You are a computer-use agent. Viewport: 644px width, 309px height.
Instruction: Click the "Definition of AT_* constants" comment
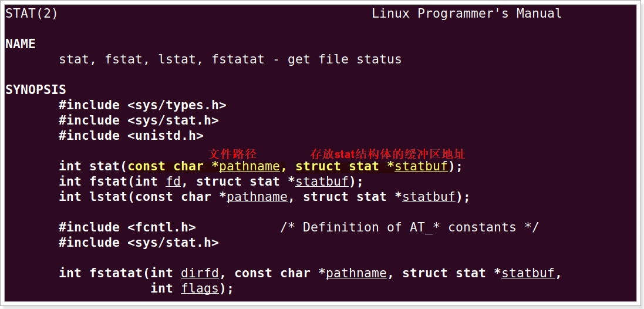[409, 227]
